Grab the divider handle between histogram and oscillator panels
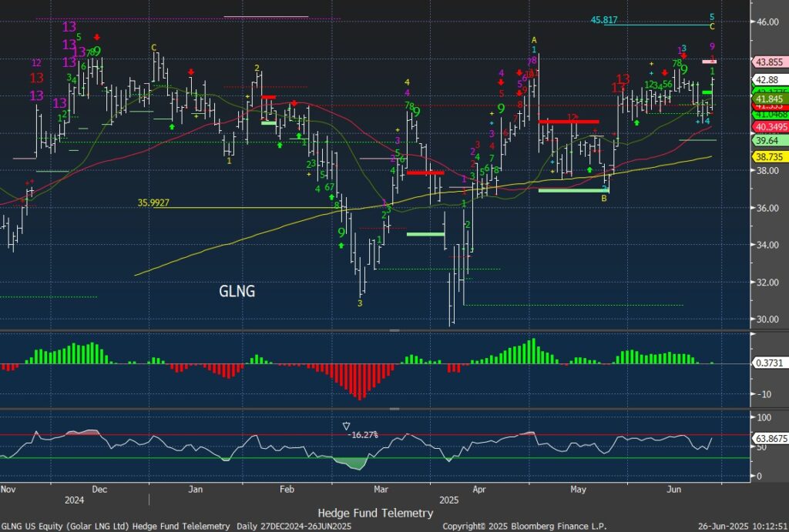The width and height of the screenshot is (789, 532). 394,409
